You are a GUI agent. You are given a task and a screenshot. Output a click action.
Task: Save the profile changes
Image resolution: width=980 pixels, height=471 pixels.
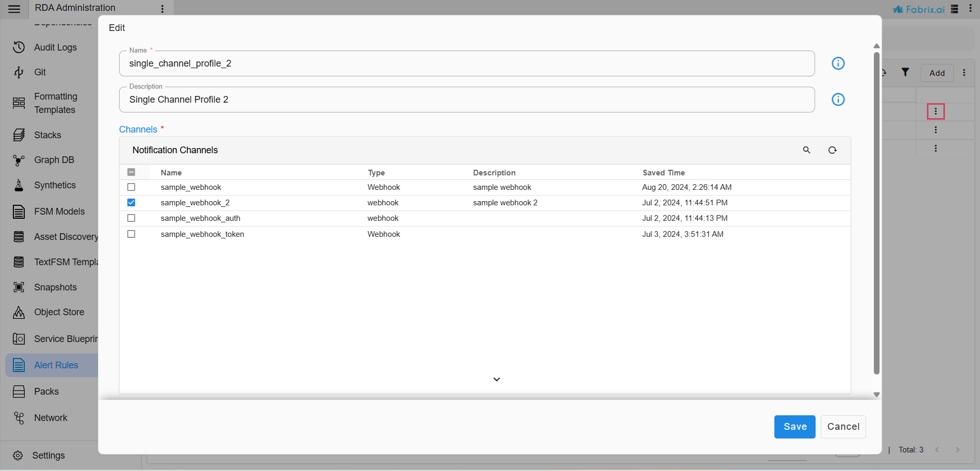pos(794,427)
